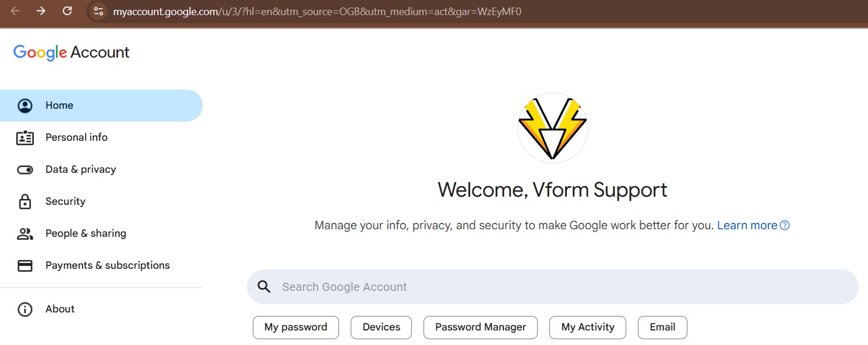Image resolution: width=868 pixels, height=345 pixels.
Task: Select the People & sharing icon
Action: (24, 233)
